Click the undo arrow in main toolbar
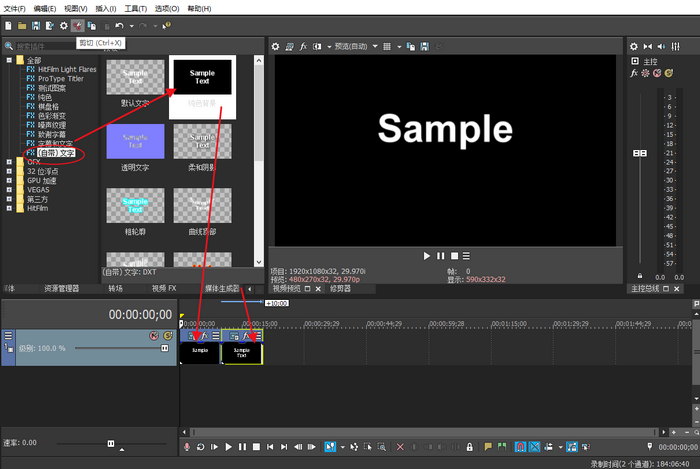700x469 pixels. coord(120,25)
